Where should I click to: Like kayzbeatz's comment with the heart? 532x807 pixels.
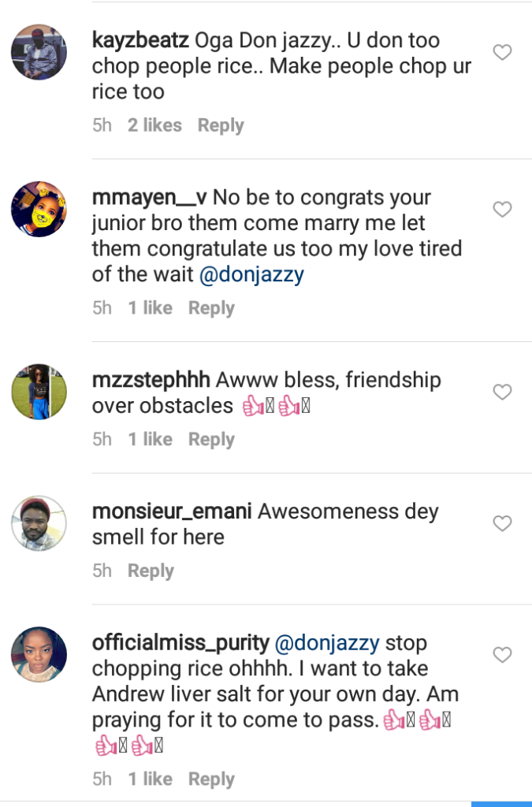coord(502,53)
